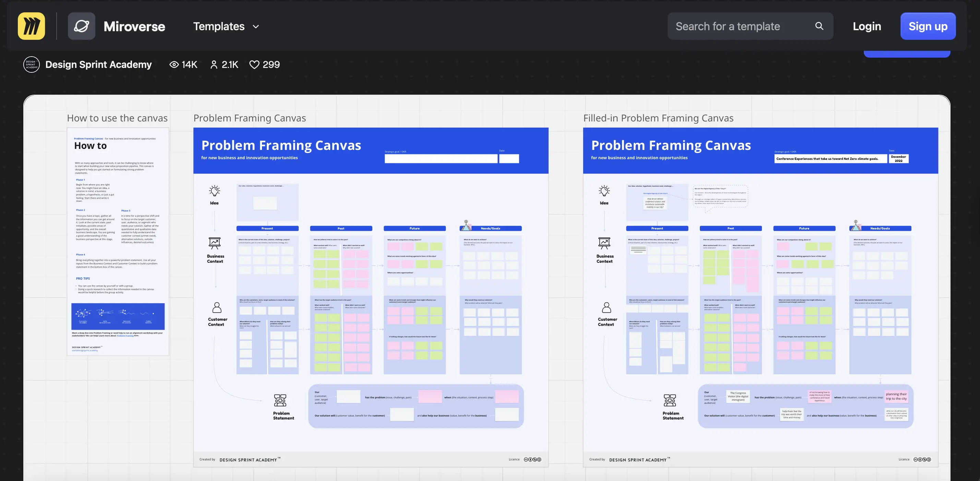Screen dimensions: 980x481
Task: Click the Design Sprint Academy avatar
Action: coord(31,65)
